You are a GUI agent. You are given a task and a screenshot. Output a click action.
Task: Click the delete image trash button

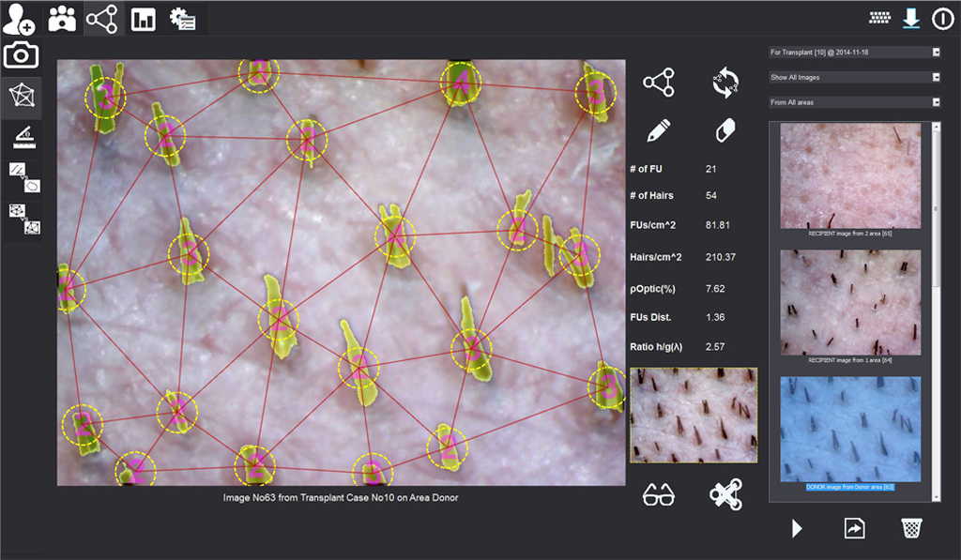click(910, 528)
